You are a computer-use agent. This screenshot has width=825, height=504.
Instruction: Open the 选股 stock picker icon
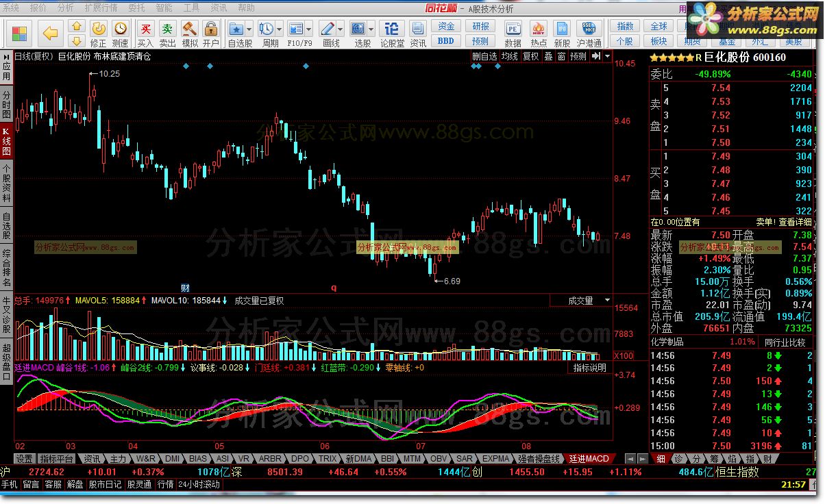point(359,33)
